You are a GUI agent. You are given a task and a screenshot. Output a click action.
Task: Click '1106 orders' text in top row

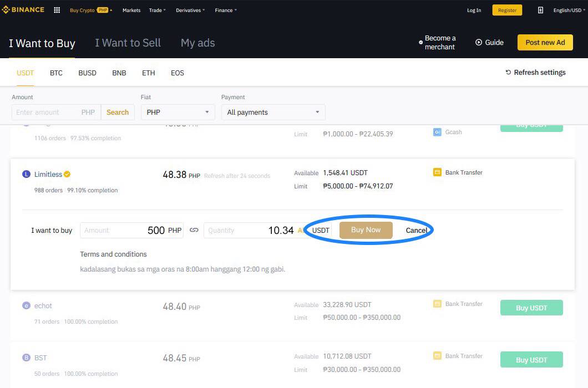click(50, 139)
